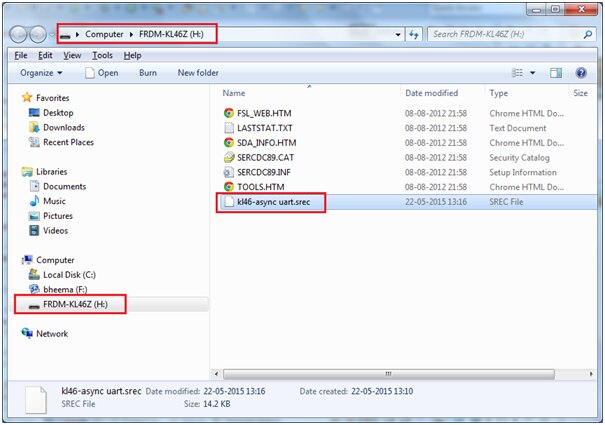Click the Desktop icon in sidebar
Screen dimensions: 605x425
pyautogui.click(x=34, y=112)
